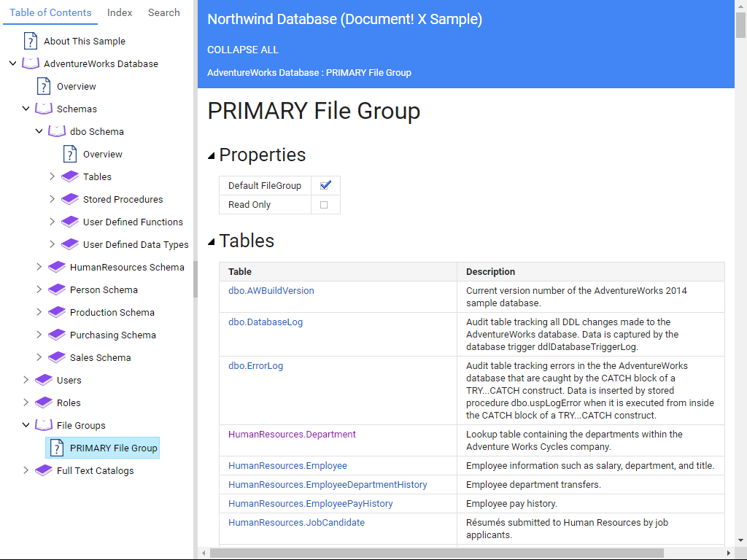Click the COLLAPSE ALL button

tap(243, 50)
